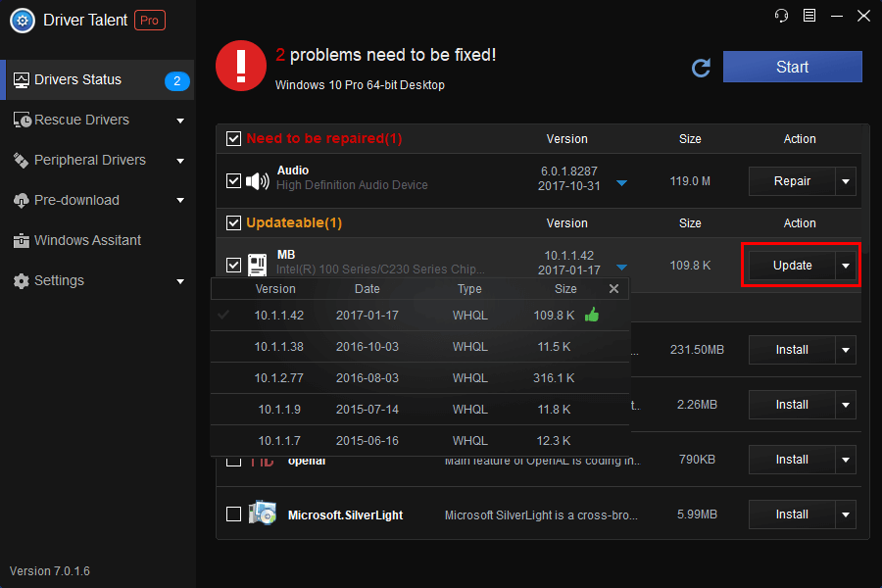Click the blue Start button
This screenshot has height=588, width=882.
pyautogui.click(x=792, y=67)
